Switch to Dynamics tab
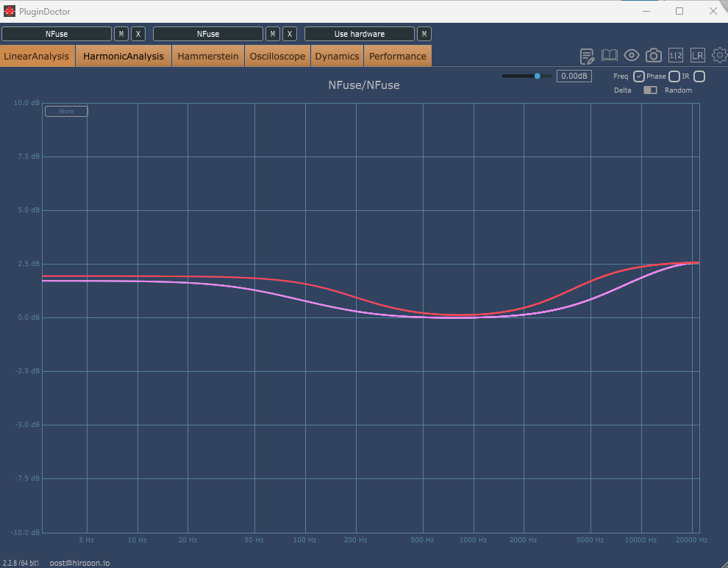This screenshot has width=728, height=568. click(x=337, y=56)
